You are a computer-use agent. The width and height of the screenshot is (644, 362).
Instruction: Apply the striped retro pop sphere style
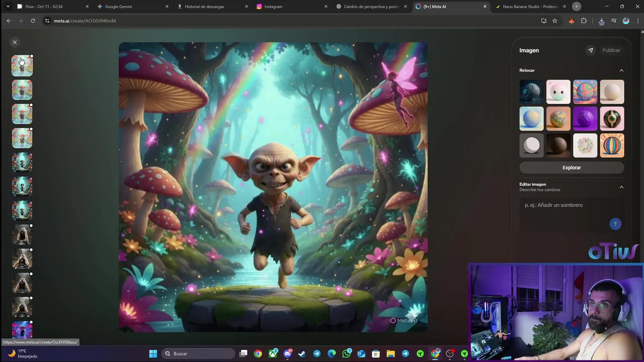[x=612, y=145]
